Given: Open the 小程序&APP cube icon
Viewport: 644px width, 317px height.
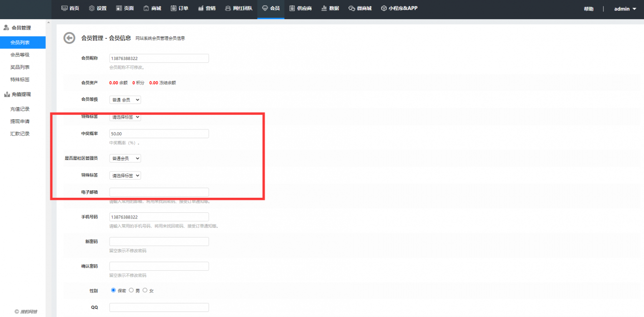Looking at the screenshot, I should [384, 9].
